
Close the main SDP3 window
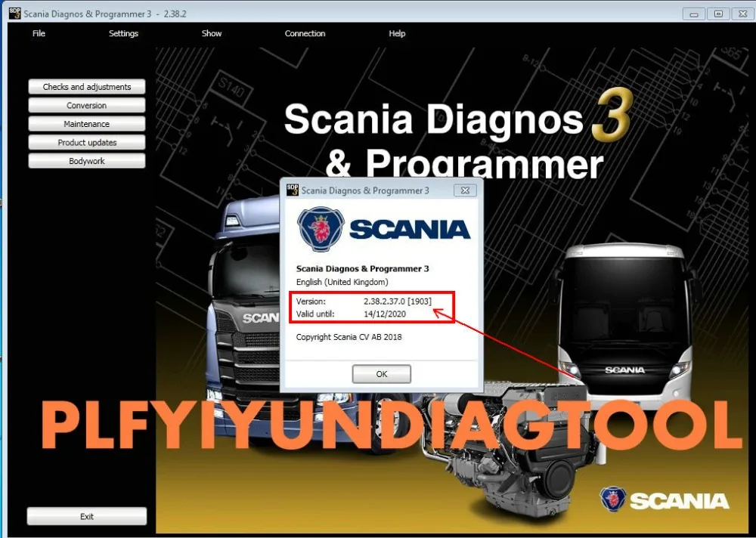pos(743,14)
